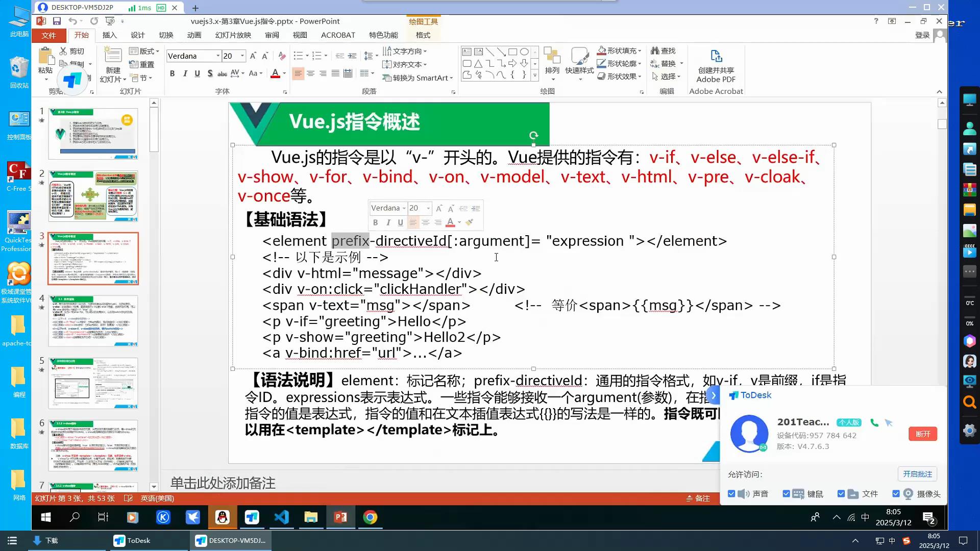Open the 幻灯片放映 slideshow tab
980x551 pixels.
[233, 35]
